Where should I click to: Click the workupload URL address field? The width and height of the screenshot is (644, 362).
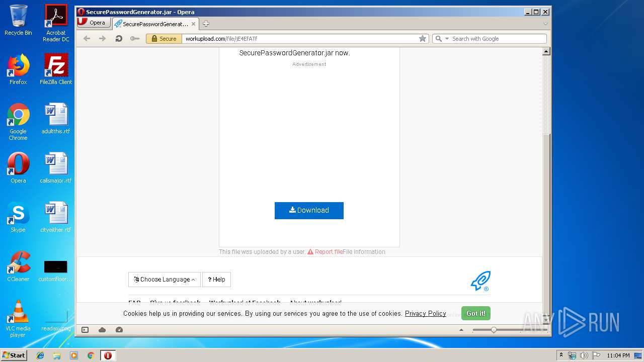[299, 39]
